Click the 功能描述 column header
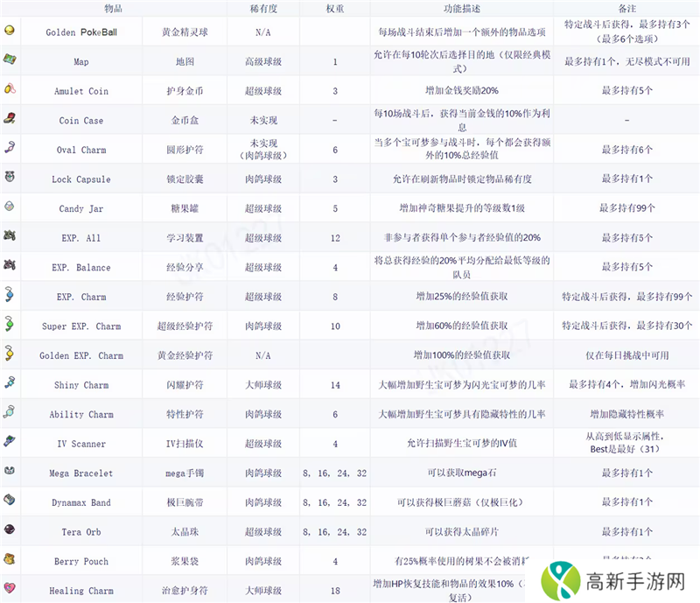Screen dimensions: 700x603 464,8
